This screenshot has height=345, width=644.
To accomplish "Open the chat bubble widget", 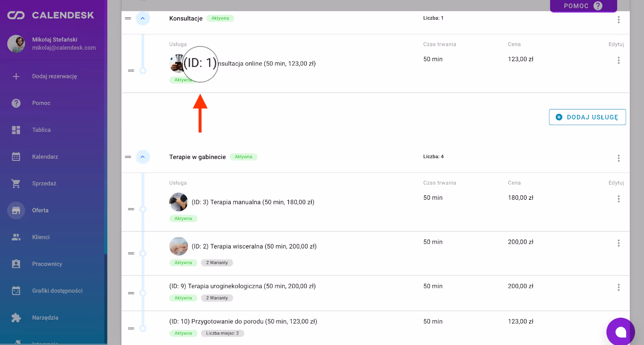I will 620,332.
